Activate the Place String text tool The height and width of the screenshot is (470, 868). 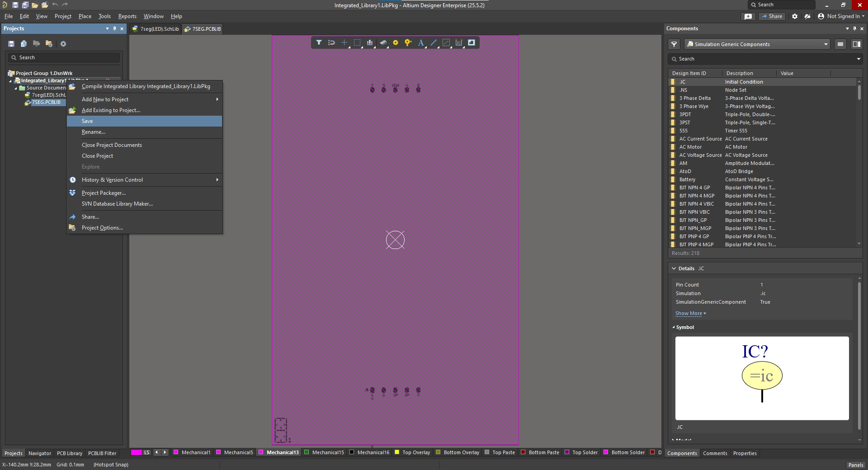coord(421,42)
